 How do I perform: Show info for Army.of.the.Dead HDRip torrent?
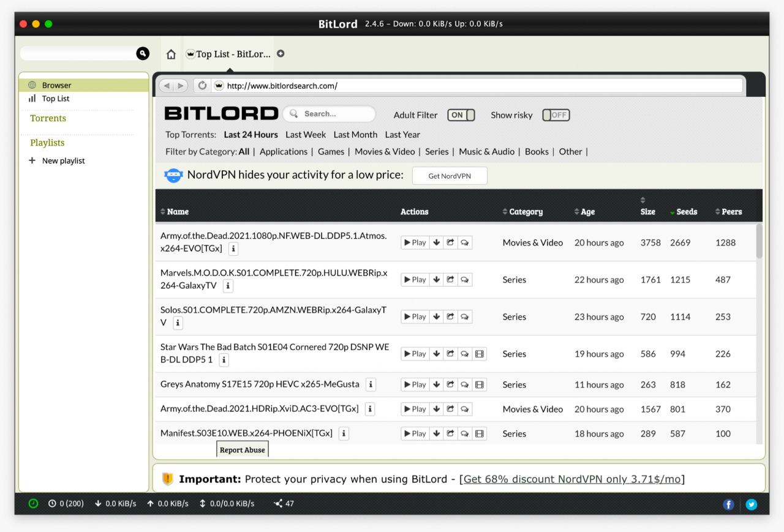370,409
